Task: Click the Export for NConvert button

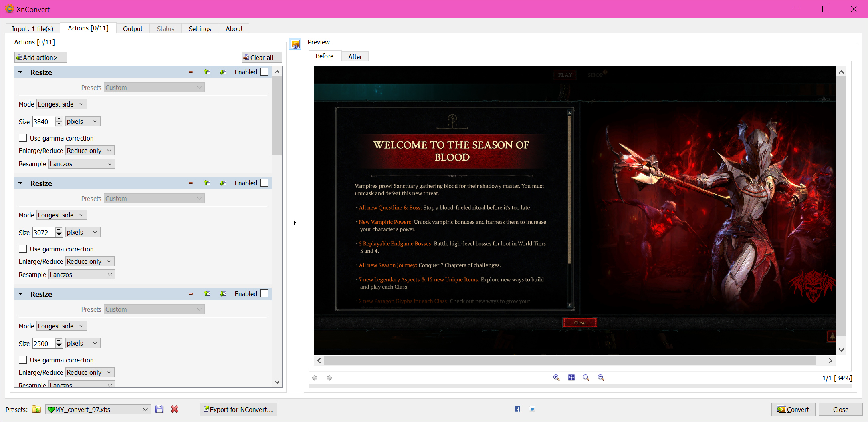Action: (238, 409)
